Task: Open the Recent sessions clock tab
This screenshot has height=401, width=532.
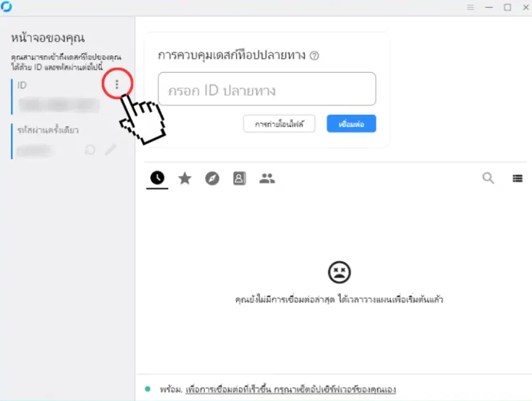Action: pos(157,178)
